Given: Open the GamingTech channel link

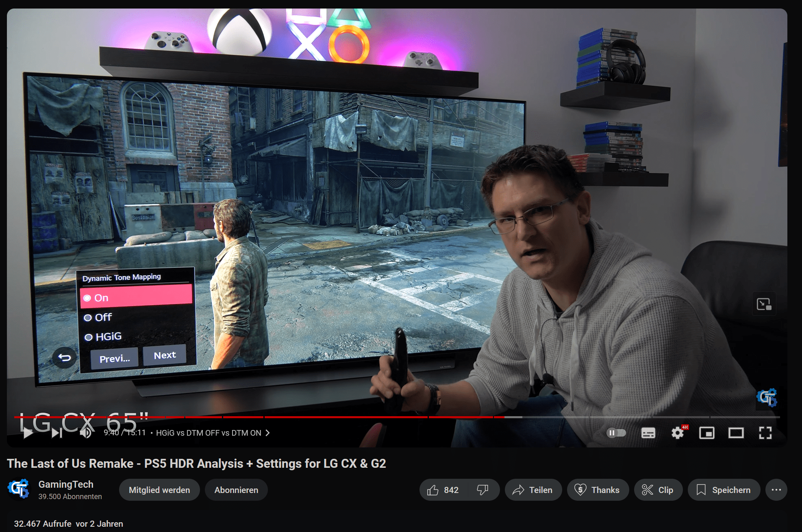Looking at the screenshot, I should tap(66, 484).
